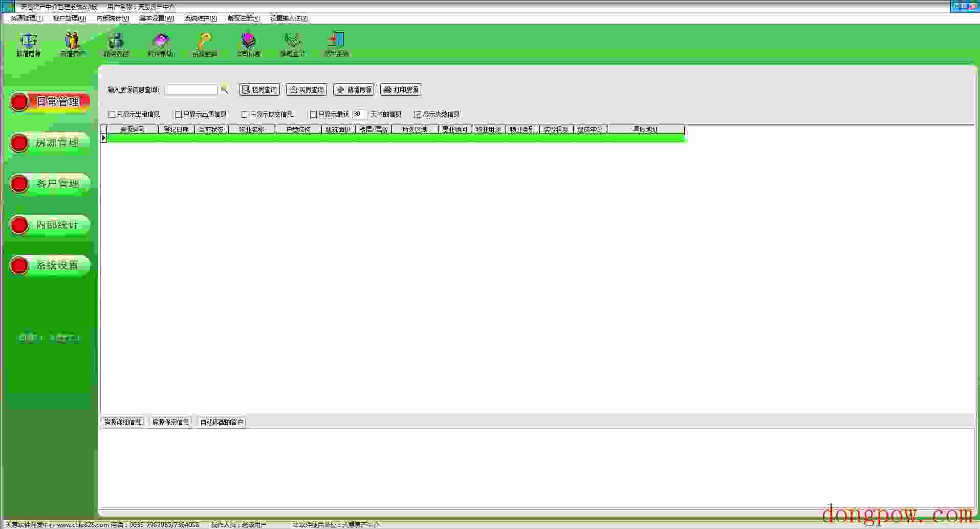Screen dimensions: 980x529
Task: Click the red circle of 房源管理
Action: click(x=19, y=143)
